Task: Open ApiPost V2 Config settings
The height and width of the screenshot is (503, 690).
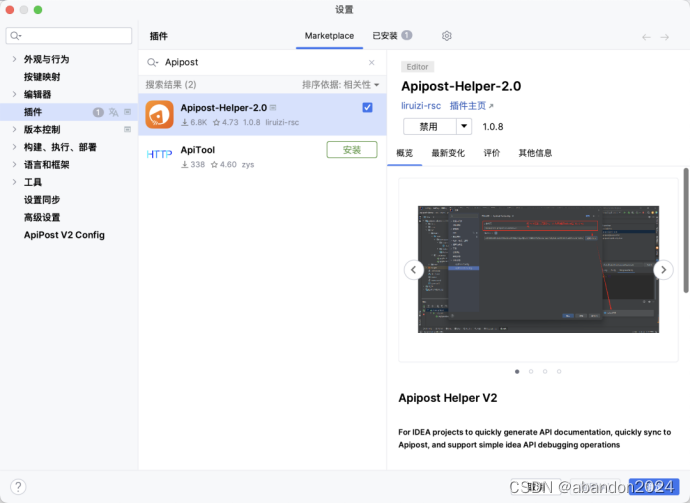Action: click(x=64, y=235)
